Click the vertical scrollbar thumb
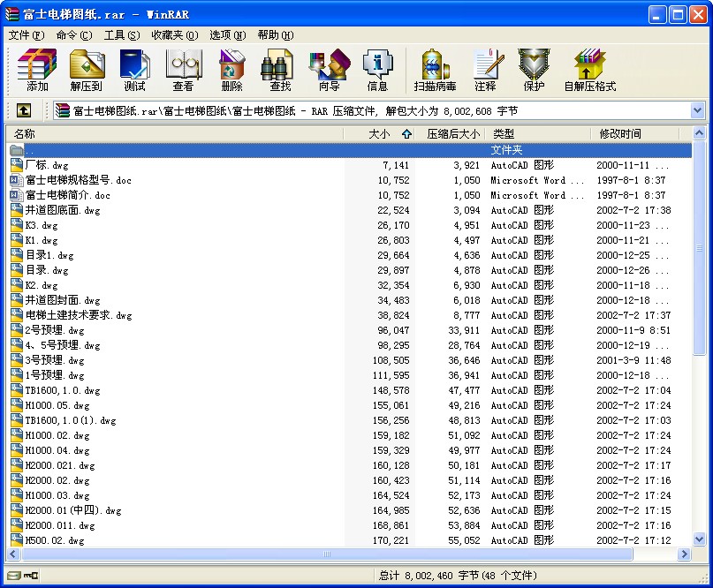Screen dimensions: 713x588 (x=700, y=248)
